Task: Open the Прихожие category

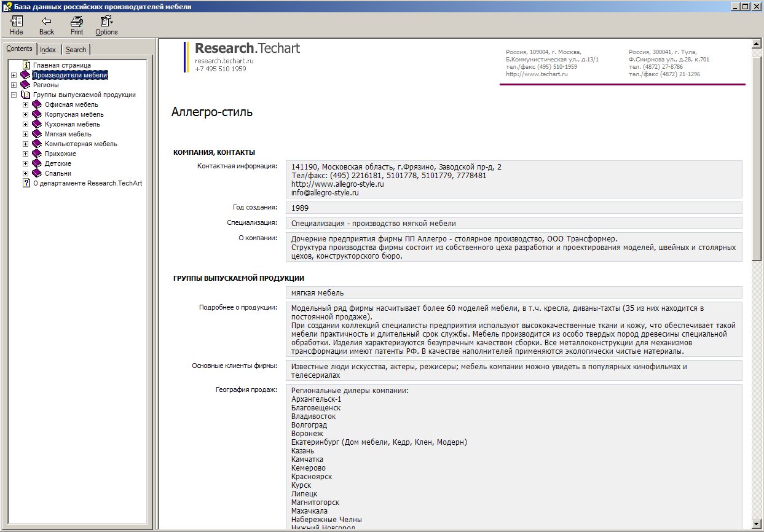Action: tap(60, 154)
